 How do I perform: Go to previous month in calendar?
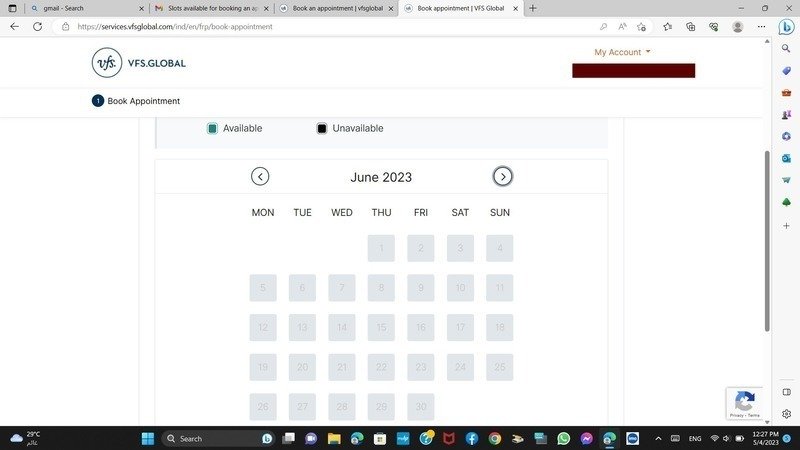pos(260,177)
